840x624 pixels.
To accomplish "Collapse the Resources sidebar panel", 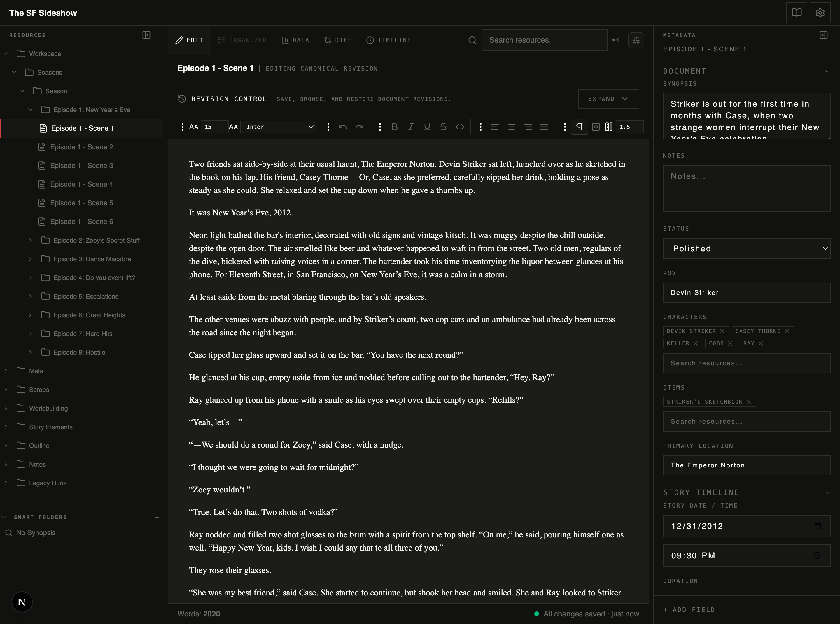I will [147, 35].
